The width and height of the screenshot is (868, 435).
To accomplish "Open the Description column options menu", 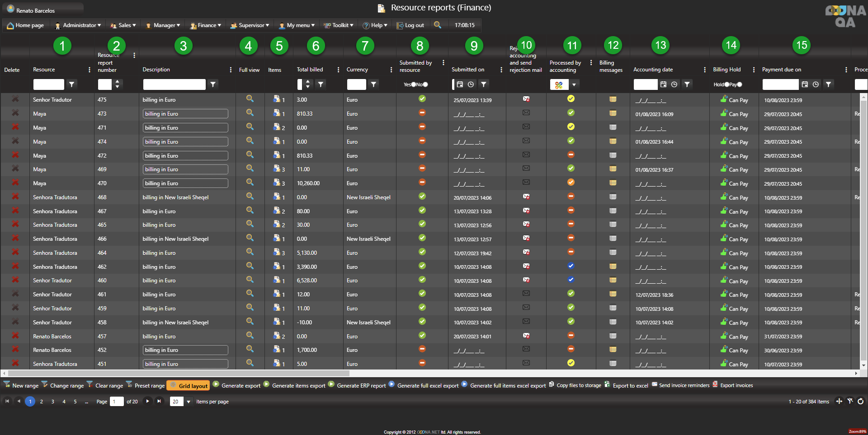I will [x=231, y=70].
